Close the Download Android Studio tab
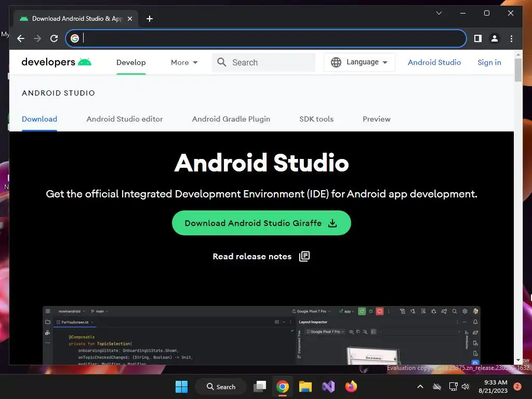The height and width of the screenshot is (399, 532). point(129,19)
